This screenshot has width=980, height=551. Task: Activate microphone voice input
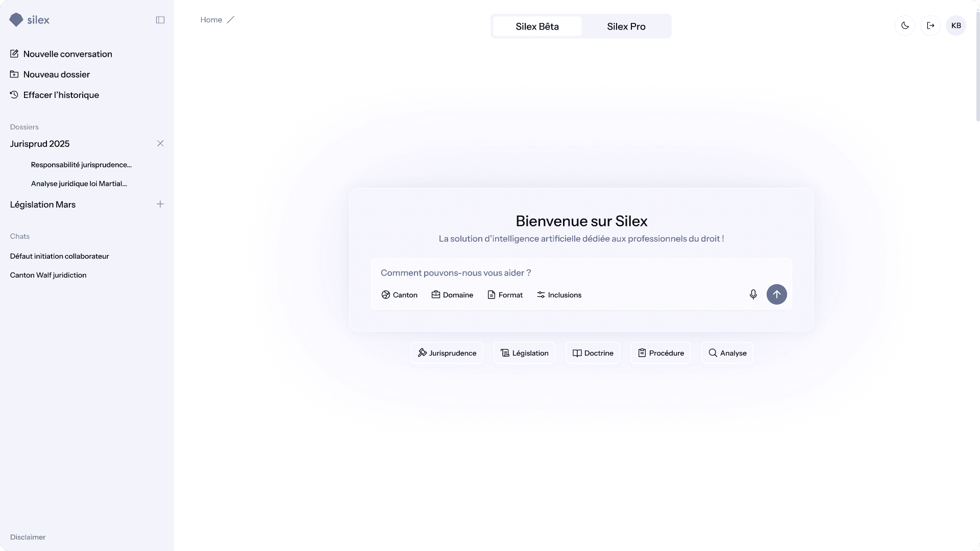tap(753, 294)
